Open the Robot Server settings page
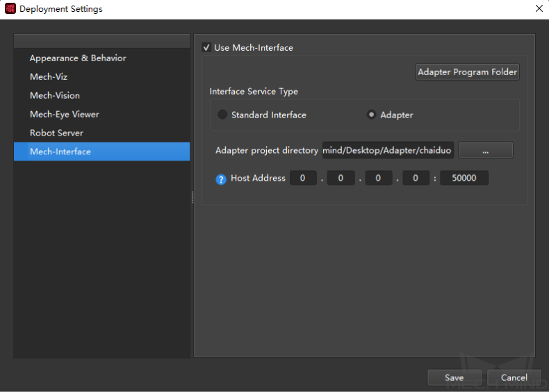The image size is (549, 392). pos(101,133)
